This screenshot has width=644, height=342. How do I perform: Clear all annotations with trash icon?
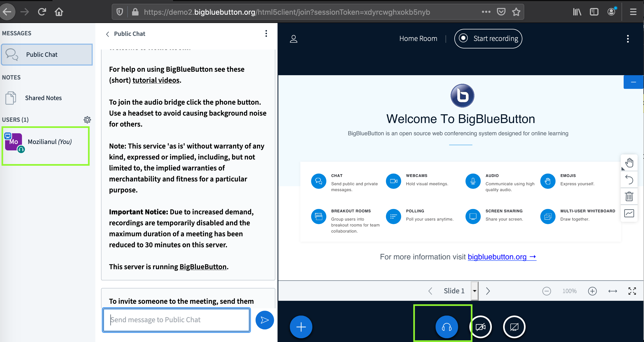(629, 196)
